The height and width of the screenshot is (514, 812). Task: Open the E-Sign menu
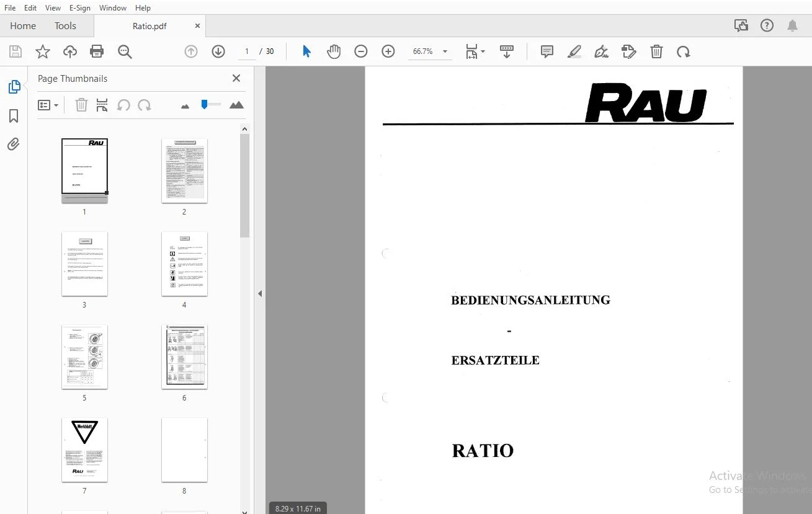[80, 8]
